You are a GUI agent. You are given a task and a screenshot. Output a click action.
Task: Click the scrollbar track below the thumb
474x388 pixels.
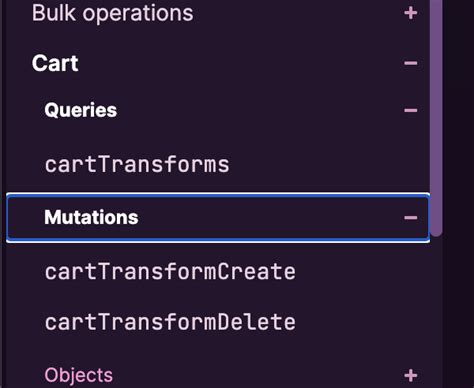pos(436,312)
